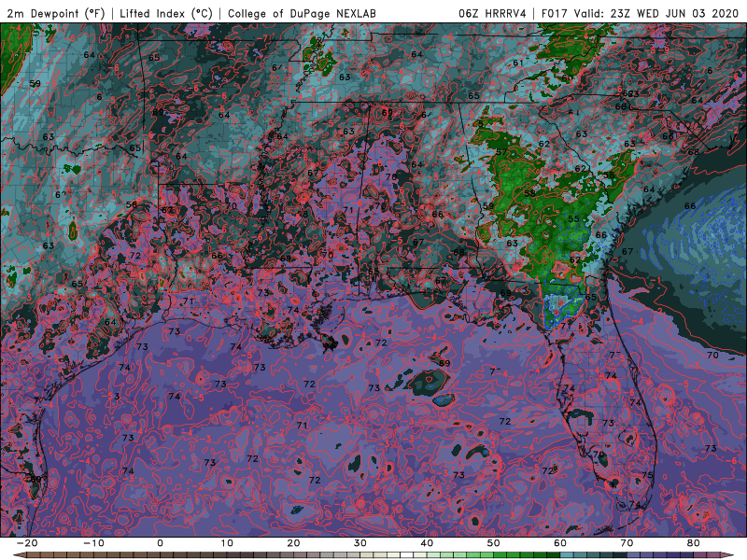Click the 61 dewpoint value near the top
Image resolution: width=747 pixels, height=560 pixels.
518,63
